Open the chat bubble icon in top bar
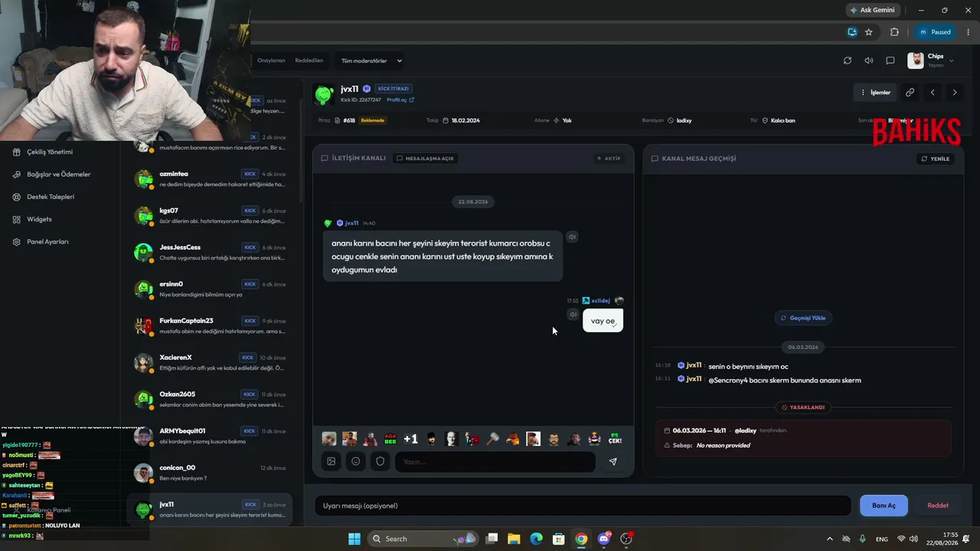This screenshot has width=980, height=551. pyautogui.click(x=890, y=60)
